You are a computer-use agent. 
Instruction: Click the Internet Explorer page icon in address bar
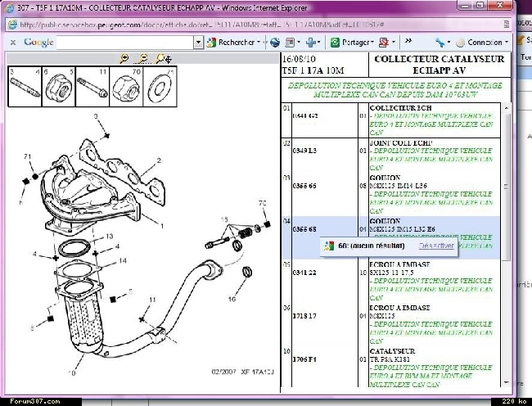[x=12, y=25]
